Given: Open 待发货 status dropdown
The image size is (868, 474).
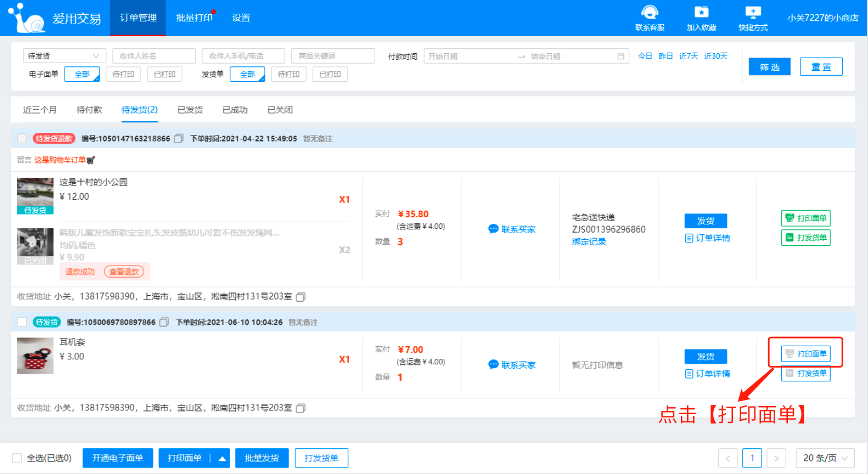Looking at the screenshot, I should click(x=64, y=56).
